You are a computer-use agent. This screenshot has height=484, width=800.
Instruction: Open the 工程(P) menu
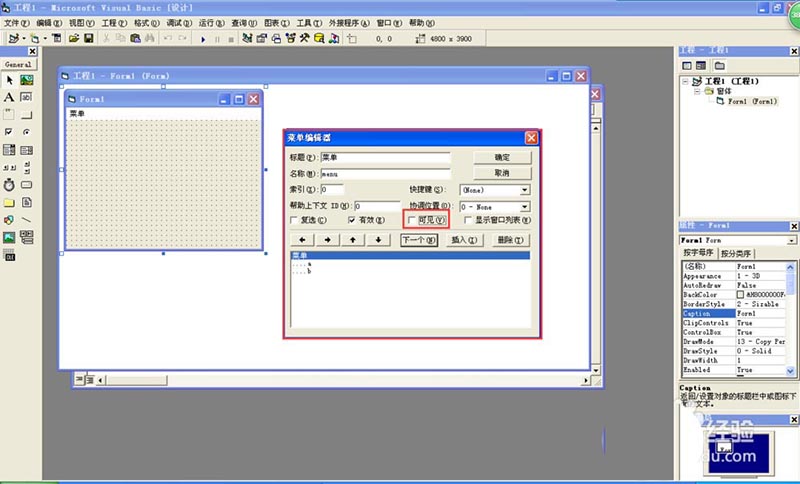[114, 23]
